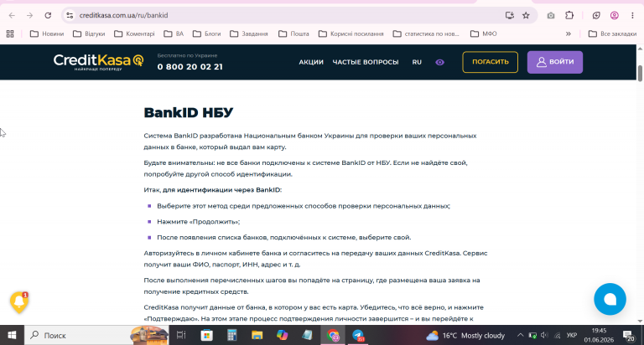Click the notification bell with badge
Viewport: 644px width, 345px height.
click(x=19, y=302)
